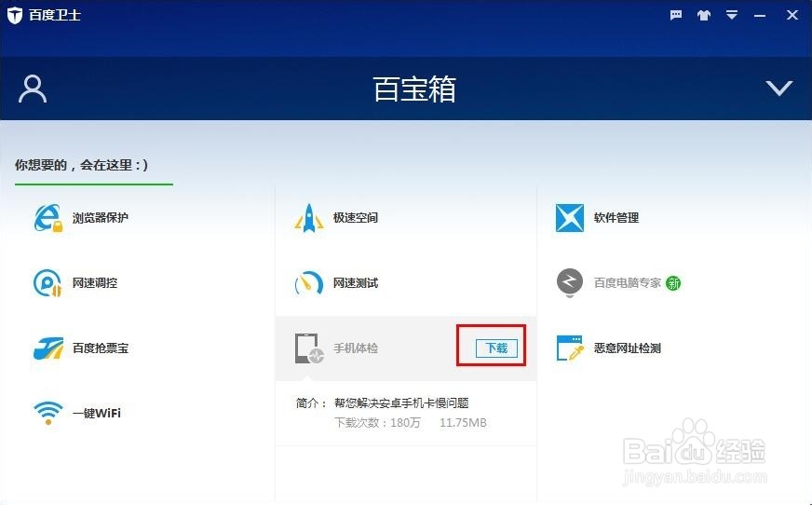Screen dimensions: 812x505
Task: Open the 网速测试 speedometer icon
Action: point(309,283)
